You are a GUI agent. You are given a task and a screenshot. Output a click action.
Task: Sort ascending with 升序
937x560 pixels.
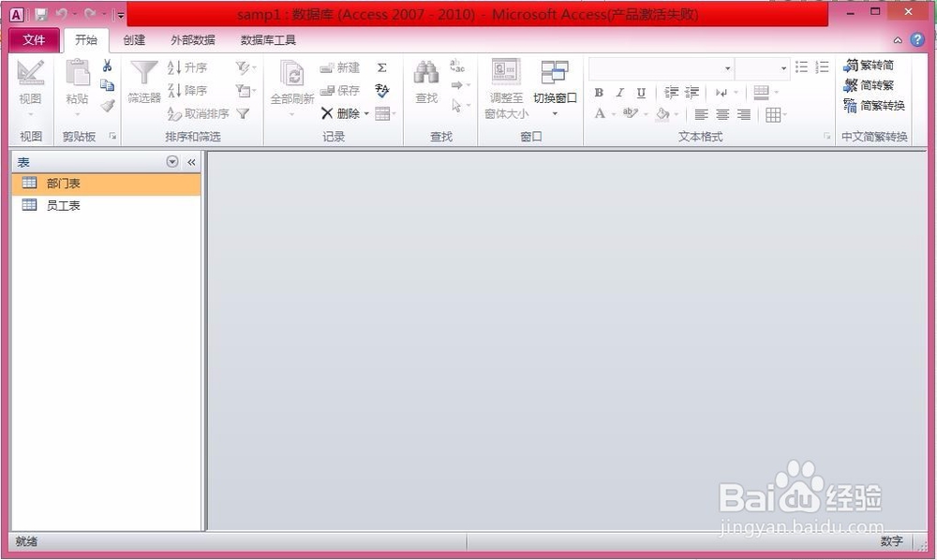(x=187, y=67)
